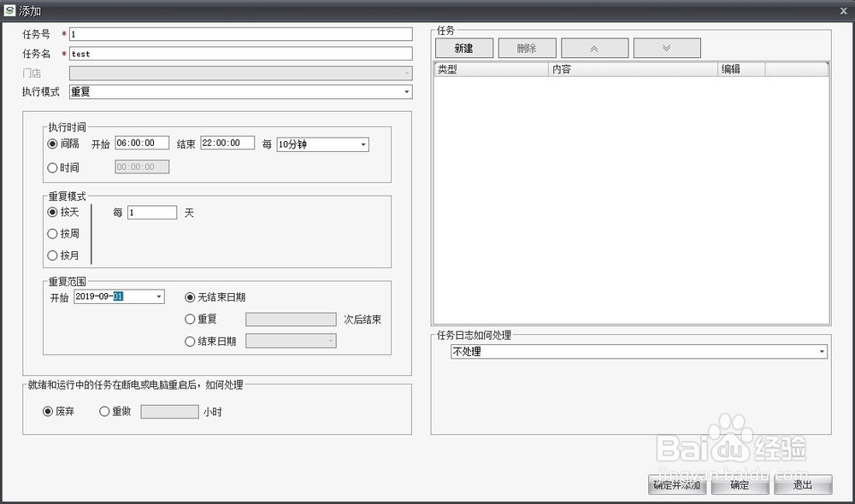The image size is (855, 504).
Task: Click the 类型 column header
Action: point(492,69)
